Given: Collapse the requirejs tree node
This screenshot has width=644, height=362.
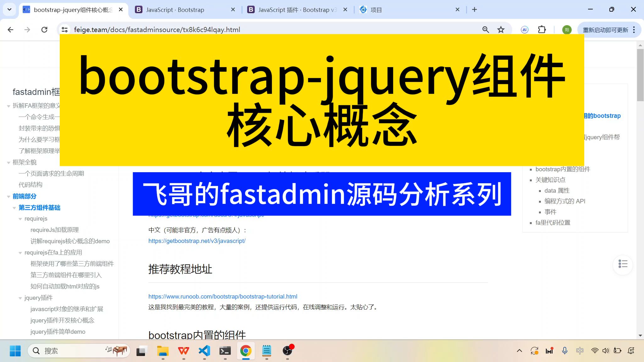Looking at the screenshot, I should (20, 219).
